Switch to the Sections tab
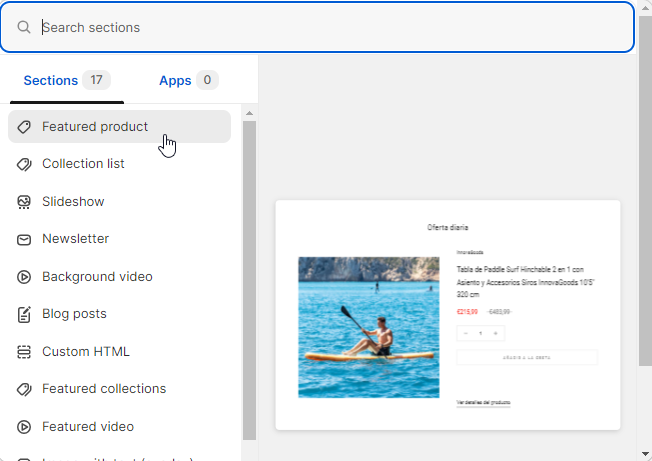This screenshot has width=652, height=461. 66,81
